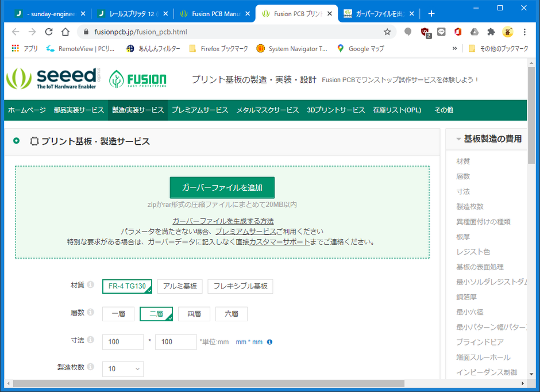Open 3Dプリントサービス nav item
Screen dimensions: 540x392
click(336, 110)
